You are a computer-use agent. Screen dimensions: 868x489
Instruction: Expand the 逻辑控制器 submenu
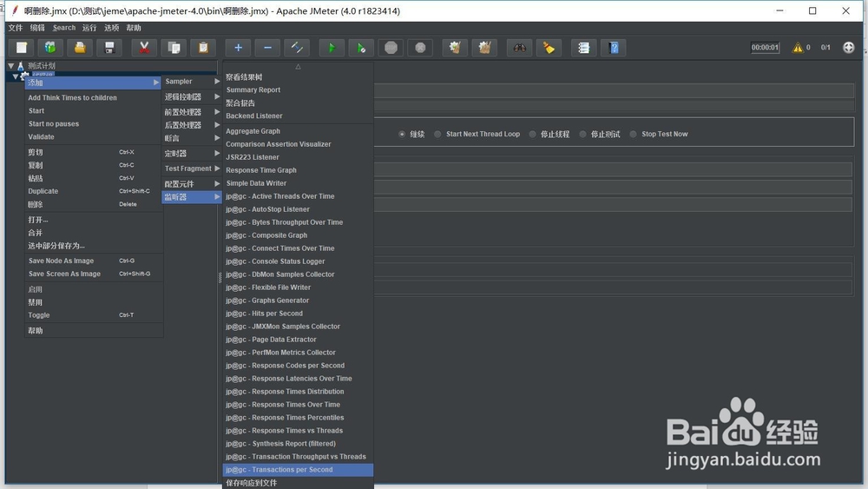(192, 97)
